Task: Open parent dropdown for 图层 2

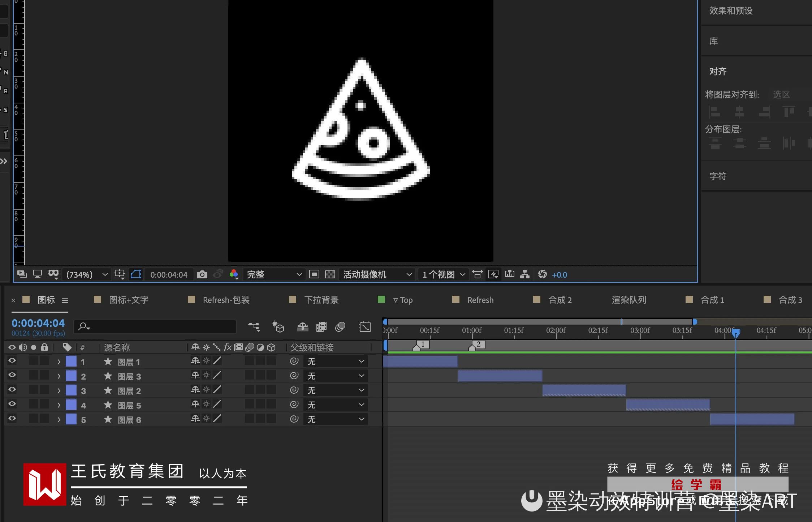Action: coord(335,390)
